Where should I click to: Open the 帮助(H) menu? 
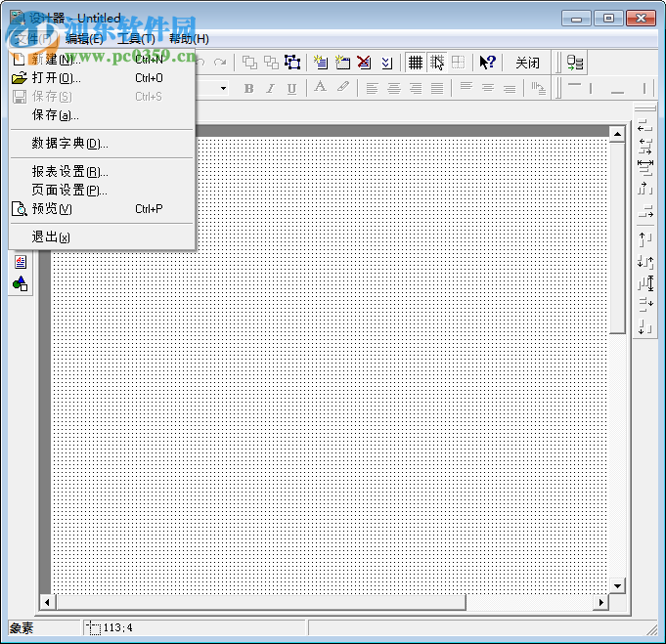click(189, 39)
